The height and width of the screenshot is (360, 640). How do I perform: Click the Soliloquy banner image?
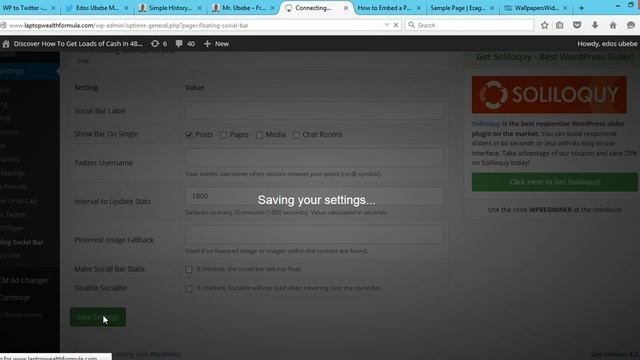[549, 95]
